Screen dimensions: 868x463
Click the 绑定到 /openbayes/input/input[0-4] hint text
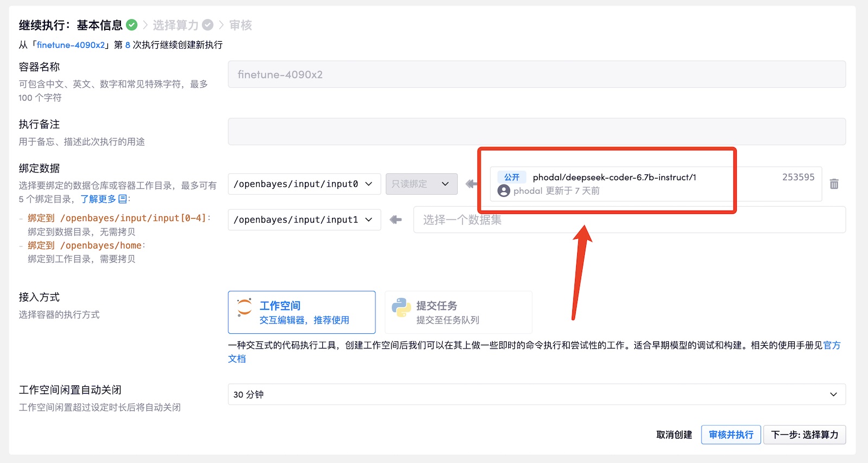click(x=117, y=218)
